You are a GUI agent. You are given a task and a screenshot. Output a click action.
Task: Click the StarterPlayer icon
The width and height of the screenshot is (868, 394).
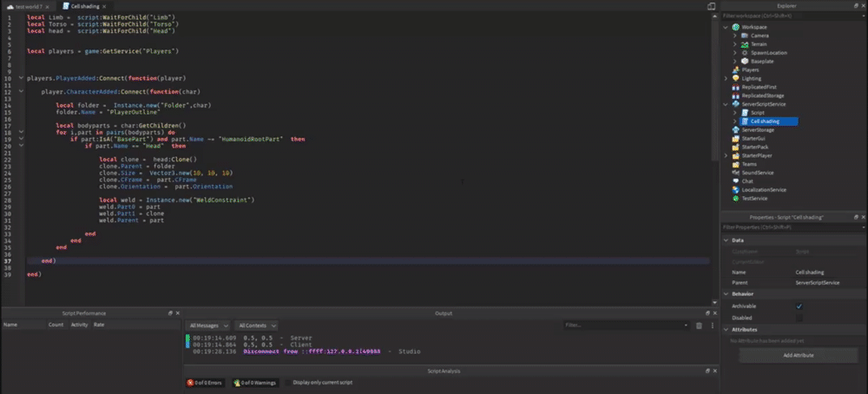click(736, 155)
